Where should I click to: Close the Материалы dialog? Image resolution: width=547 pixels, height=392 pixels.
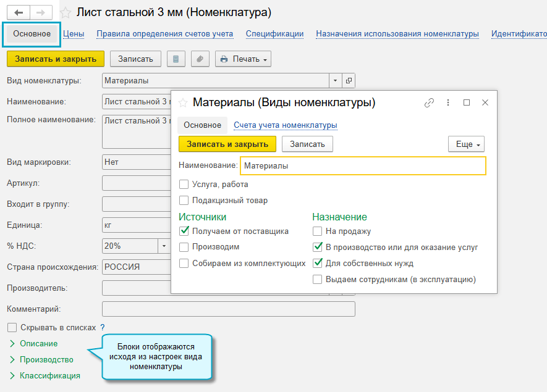[x=485, y=103]
